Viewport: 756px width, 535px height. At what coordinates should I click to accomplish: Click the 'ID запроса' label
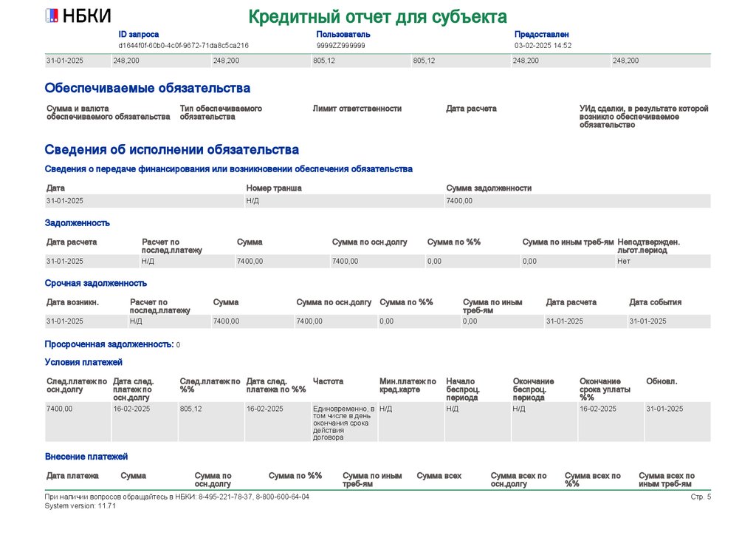coord(138,34)
